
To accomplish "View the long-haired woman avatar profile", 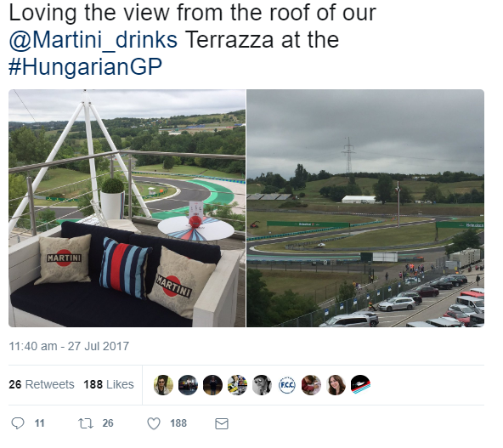I will pos(336,385).
